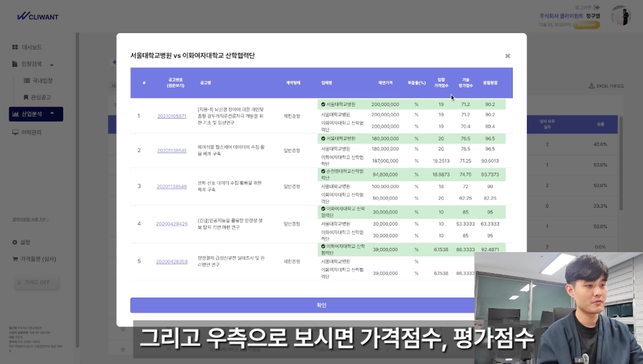Open settings via the gear icon

[x=15, y=242]
